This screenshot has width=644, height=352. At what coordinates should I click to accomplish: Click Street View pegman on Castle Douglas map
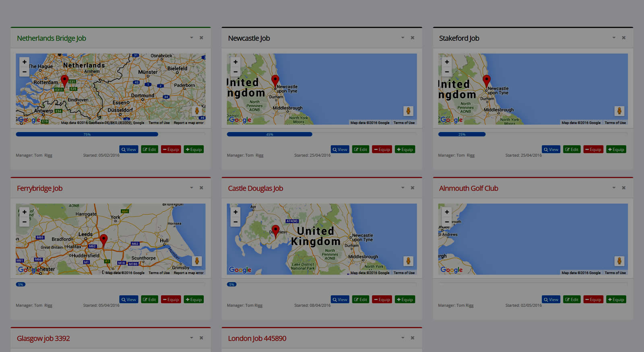pos(408,261)
